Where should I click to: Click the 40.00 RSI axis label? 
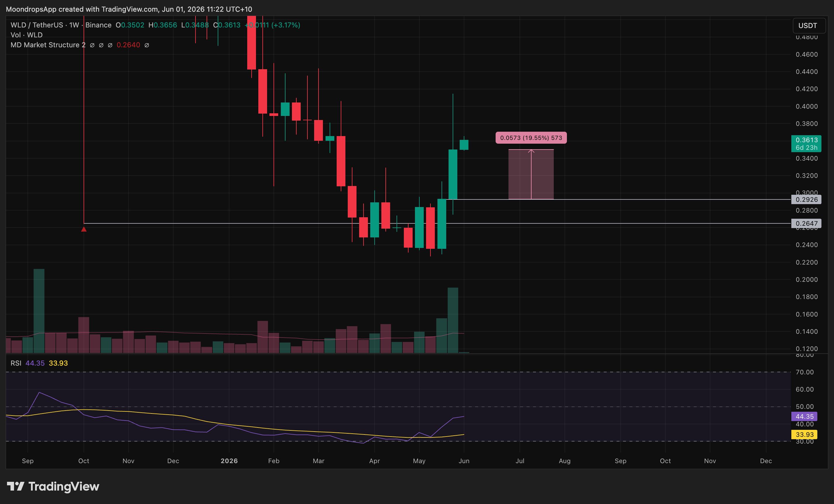click(x=805, y=424)
